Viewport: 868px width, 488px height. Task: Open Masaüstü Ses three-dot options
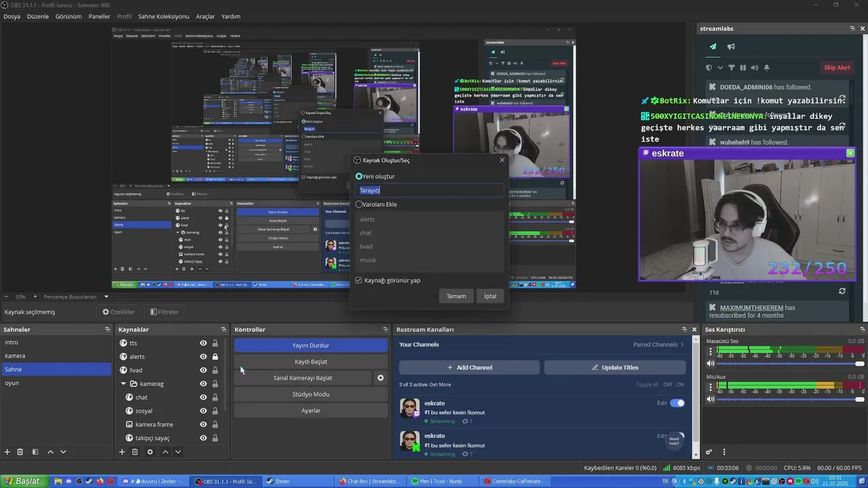tap(711, 352)
